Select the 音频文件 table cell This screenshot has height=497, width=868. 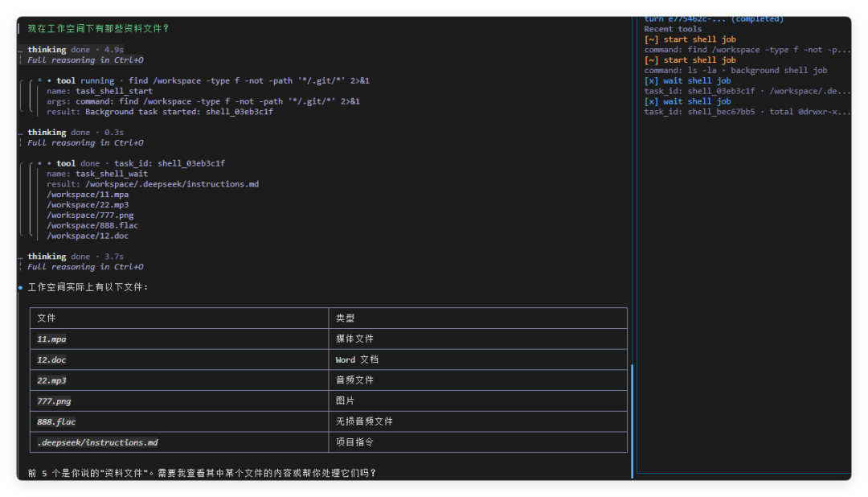pyautogui.click(x=477, y=380)
